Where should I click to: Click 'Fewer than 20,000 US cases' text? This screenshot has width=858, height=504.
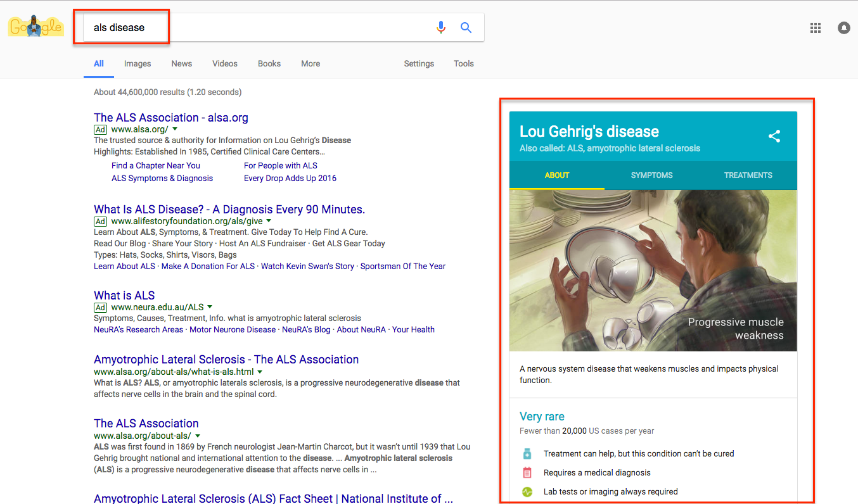click(587, 431)
